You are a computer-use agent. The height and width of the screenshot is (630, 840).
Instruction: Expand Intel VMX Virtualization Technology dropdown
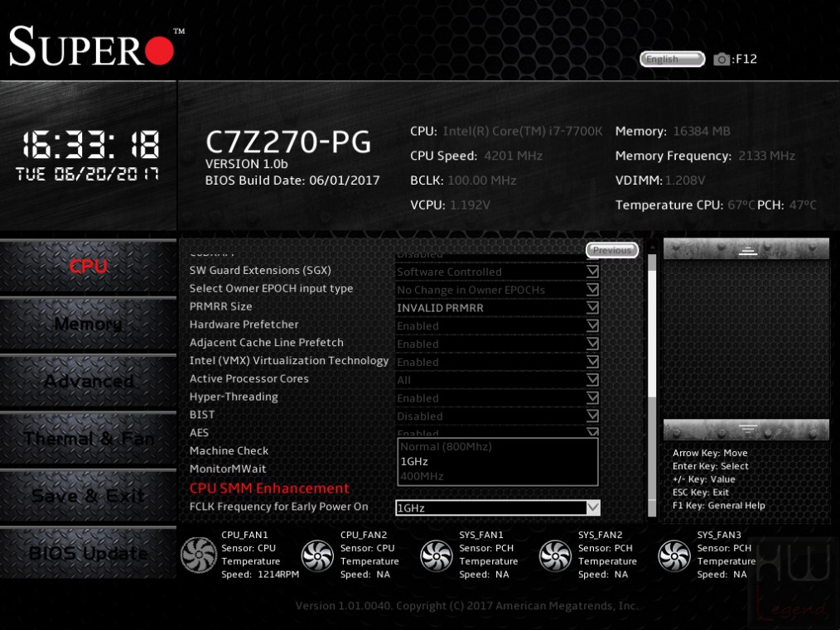point(497,362)
